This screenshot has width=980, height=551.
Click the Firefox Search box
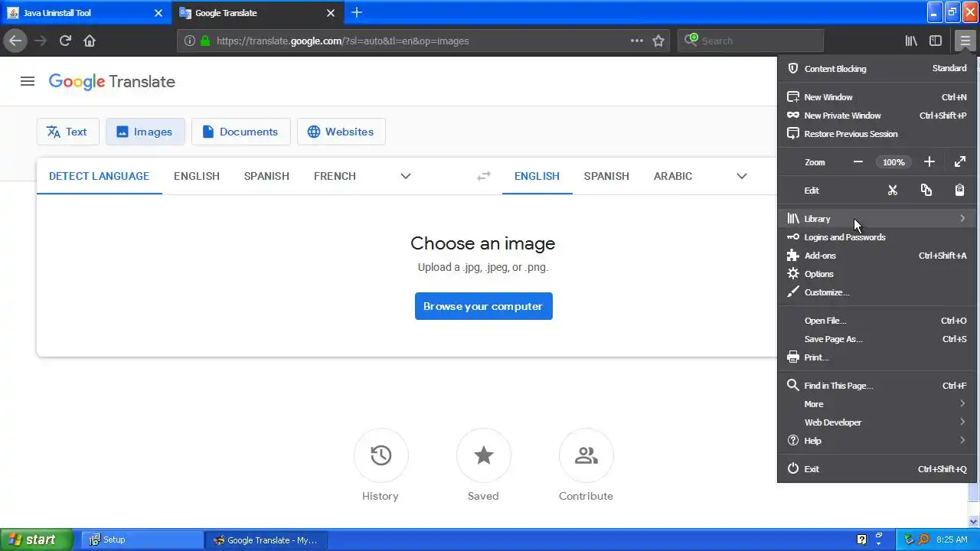point(750,41)
